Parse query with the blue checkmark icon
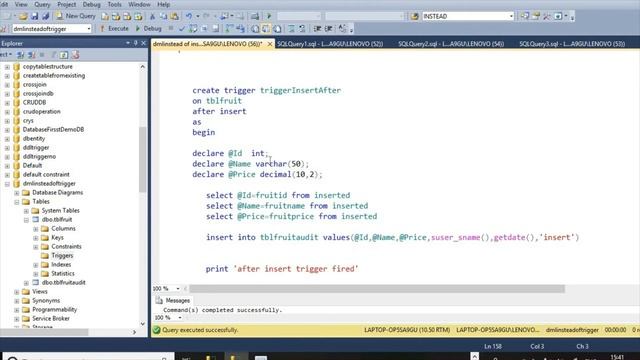This screenshot has width=640, height=360. [182, 29]
